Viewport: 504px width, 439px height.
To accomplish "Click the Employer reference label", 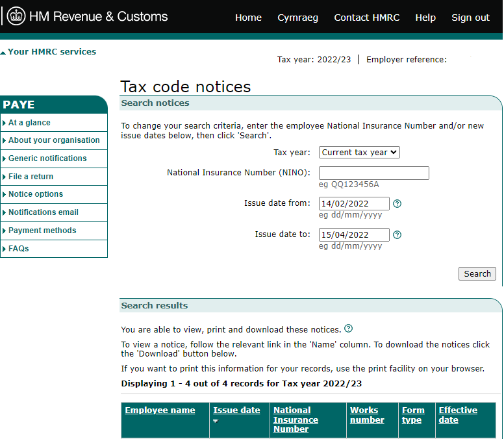I will [x=407, y=60].
